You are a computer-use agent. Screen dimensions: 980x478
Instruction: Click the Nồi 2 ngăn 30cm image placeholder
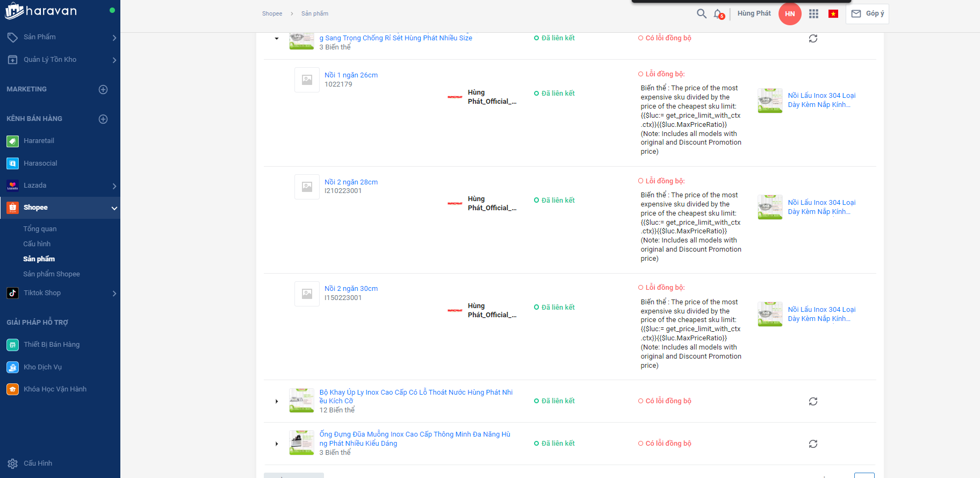click(x=307, y=294)
